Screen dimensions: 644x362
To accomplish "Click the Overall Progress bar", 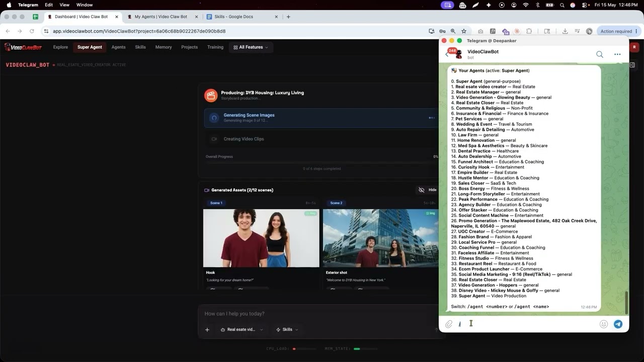I will [x=321, y=163].
